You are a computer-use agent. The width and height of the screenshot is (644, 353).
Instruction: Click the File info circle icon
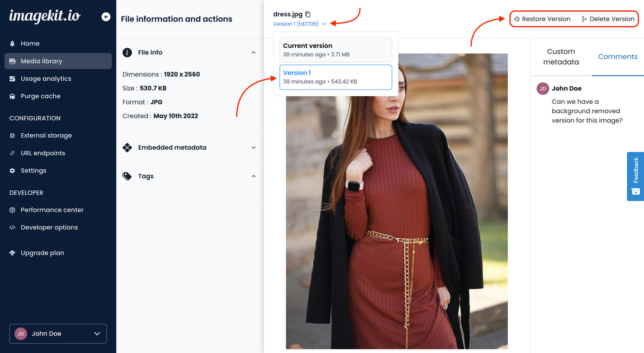[x=127, y=52]
